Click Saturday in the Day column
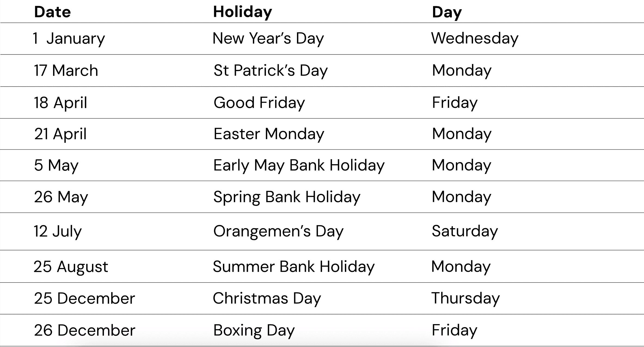The image size is (644, 347). click(465, 231)
